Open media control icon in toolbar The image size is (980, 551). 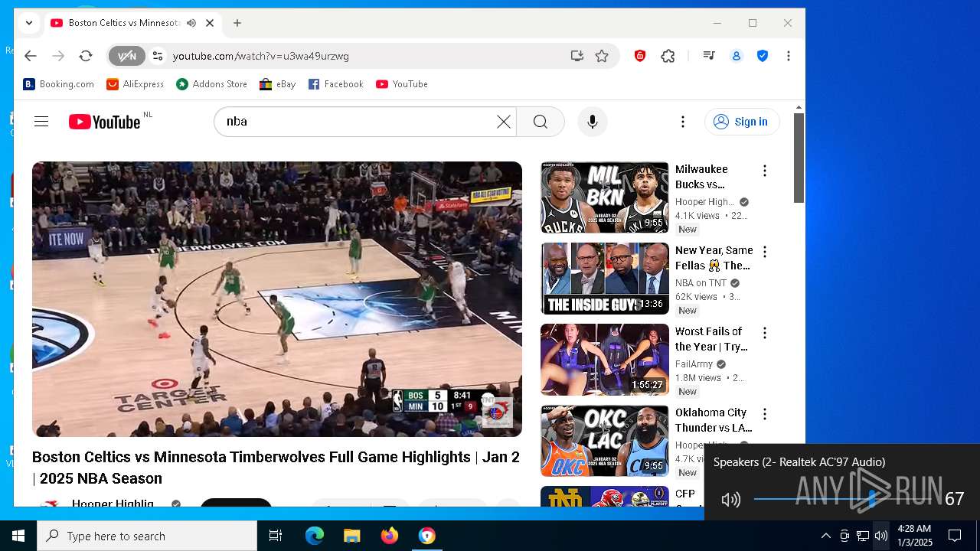point(709,56)
